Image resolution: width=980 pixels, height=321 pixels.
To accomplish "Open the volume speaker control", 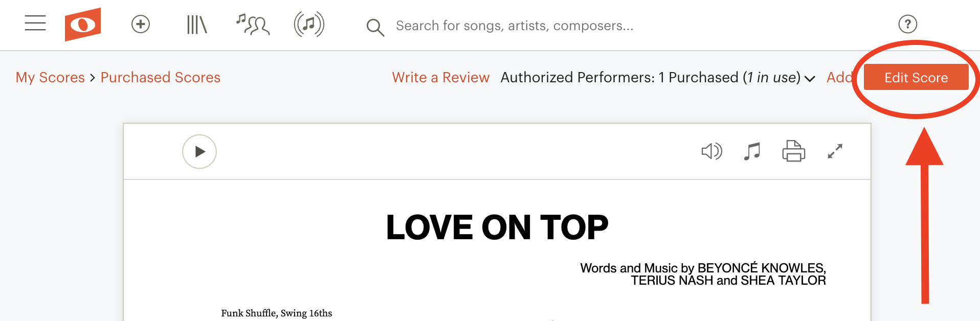I will click(x=711, y=151).
